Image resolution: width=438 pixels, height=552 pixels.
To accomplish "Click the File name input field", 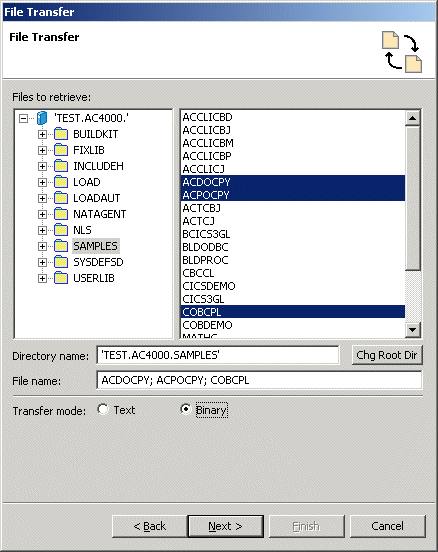I will click(259, 380).
